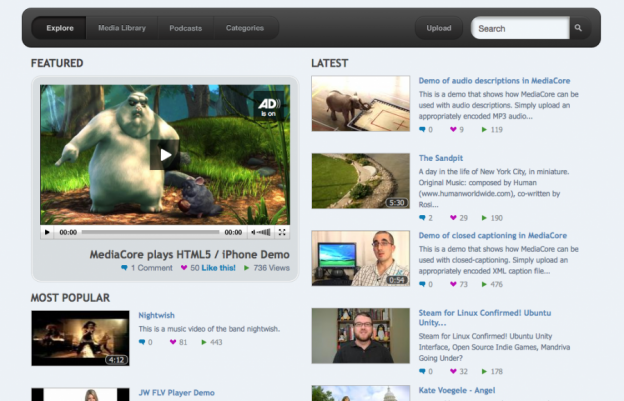This screenshot has height=401, width=624.
Task: Open Demo of audio descriptions in MediaCore link
Action: [494, 81]
